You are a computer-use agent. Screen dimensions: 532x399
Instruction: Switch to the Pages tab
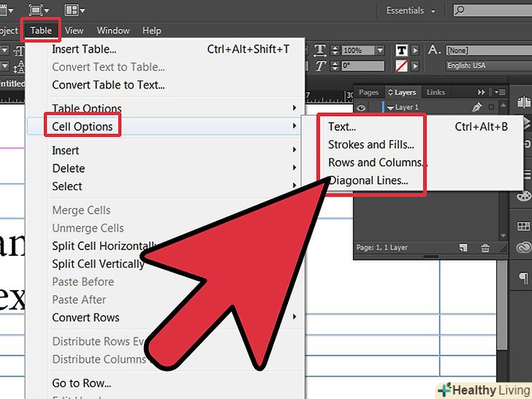(x=368, y=93)
